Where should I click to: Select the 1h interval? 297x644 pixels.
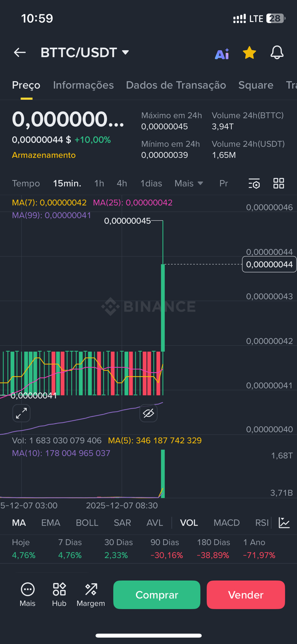tap(99, 184)
